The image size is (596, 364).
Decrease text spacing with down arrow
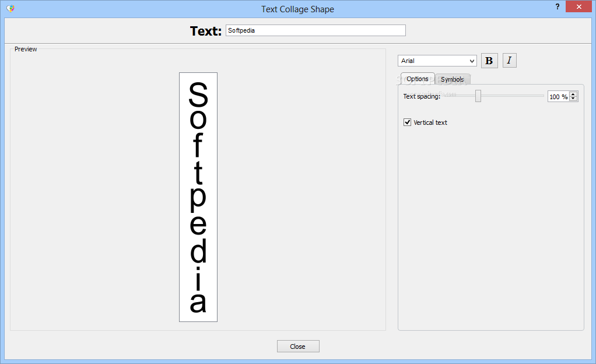[x=573, y=99]
